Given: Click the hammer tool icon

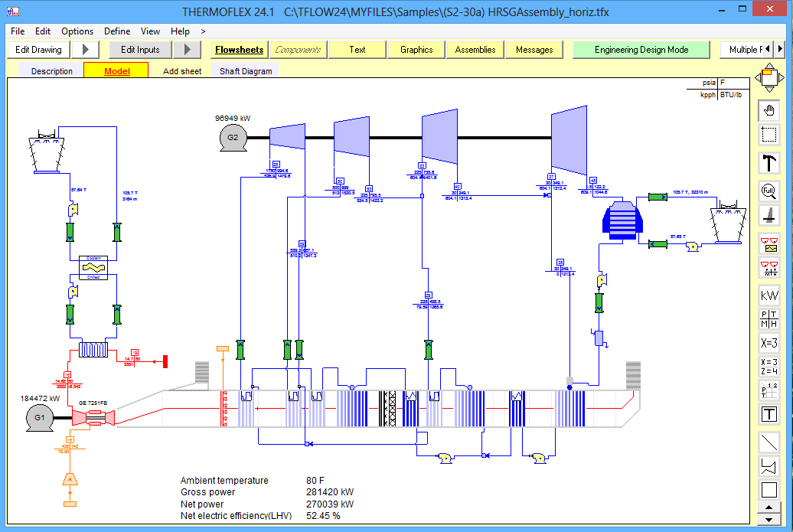Looking at the screenshot, I should point(769,163).
